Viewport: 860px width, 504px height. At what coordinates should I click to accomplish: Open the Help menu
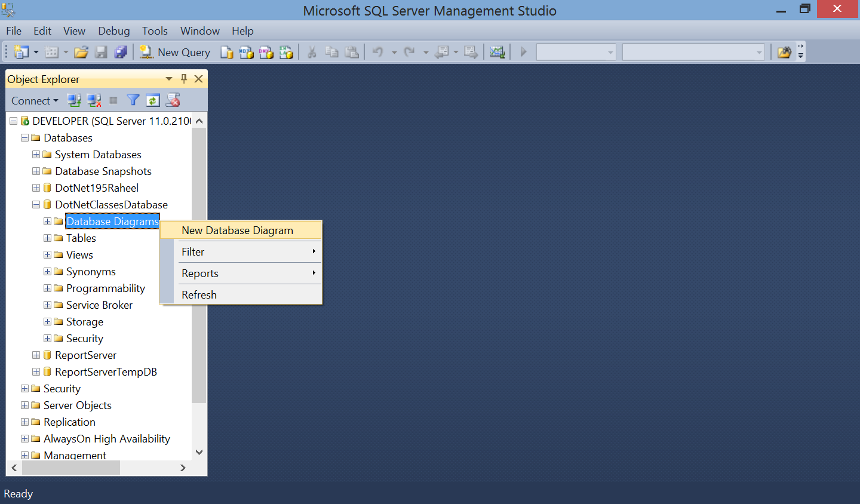point(242,31)
